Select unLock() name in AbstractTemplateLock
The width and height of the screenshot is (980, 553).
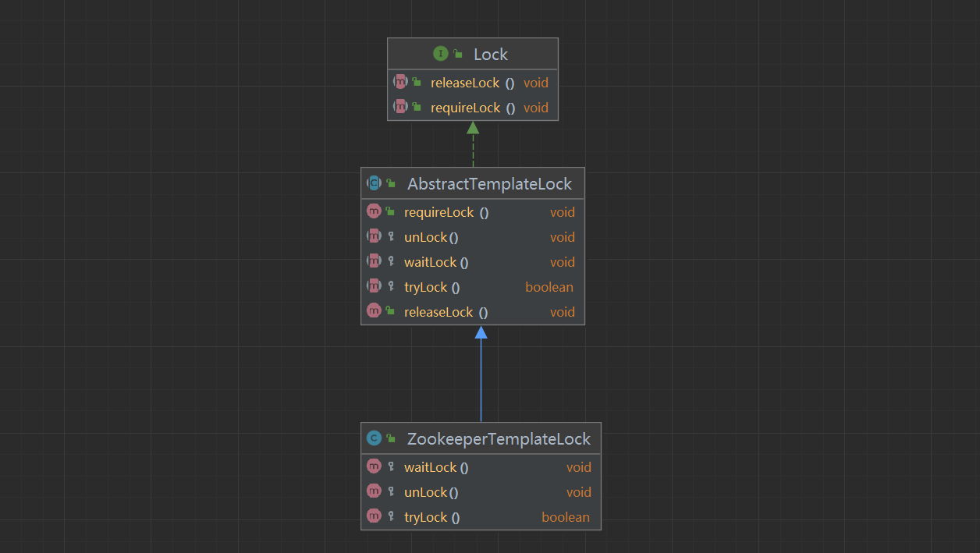click(431, 237)
